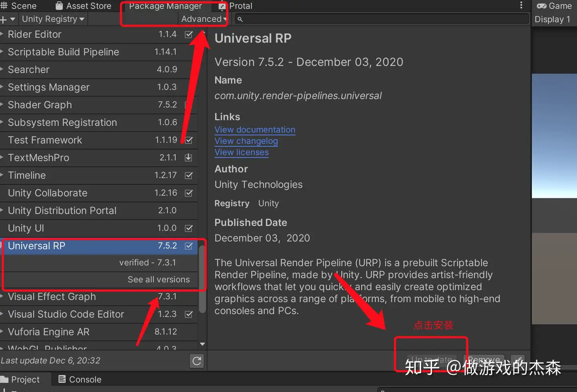Select the Unity UI package
The width and height of the screenshot is (577, 392).
click(99, 228)
